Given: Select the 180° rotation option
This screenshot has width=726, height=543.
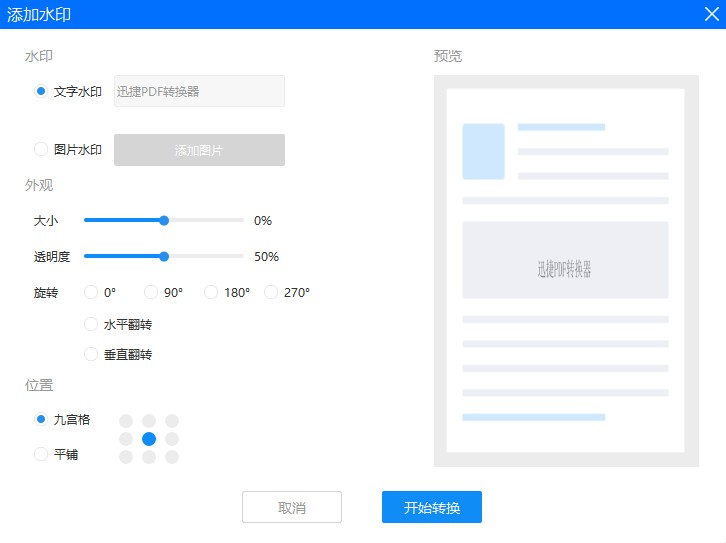Looking at the screenshot, I should tap(211, 292).
